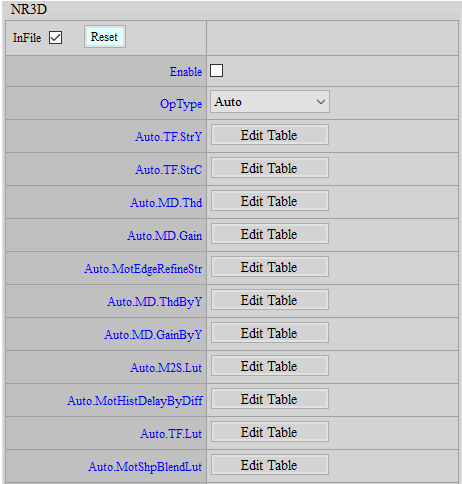
Task: Click Edit Table for Auto.MotShpBlendLut
Action: (x=270, y=465)
